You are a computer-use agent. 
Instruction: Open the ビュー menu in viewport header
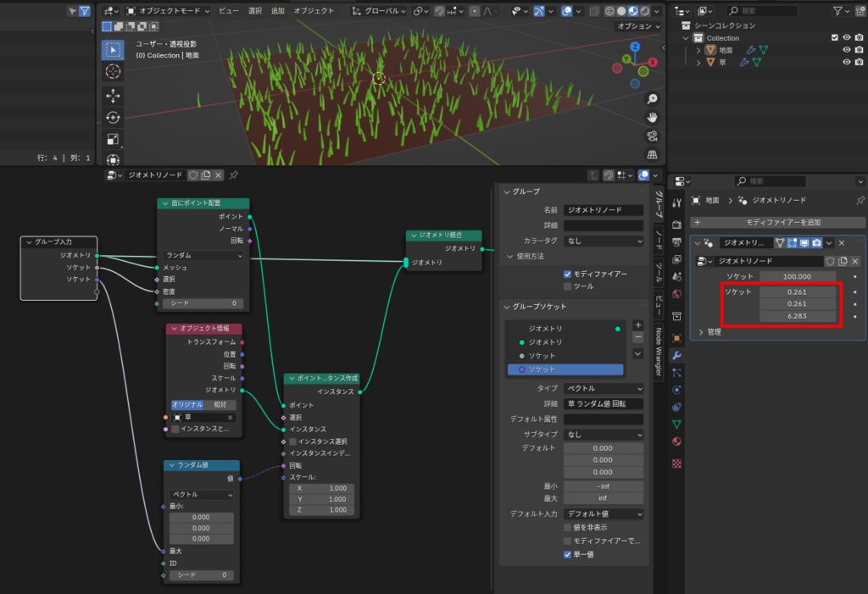pos(229,11)
